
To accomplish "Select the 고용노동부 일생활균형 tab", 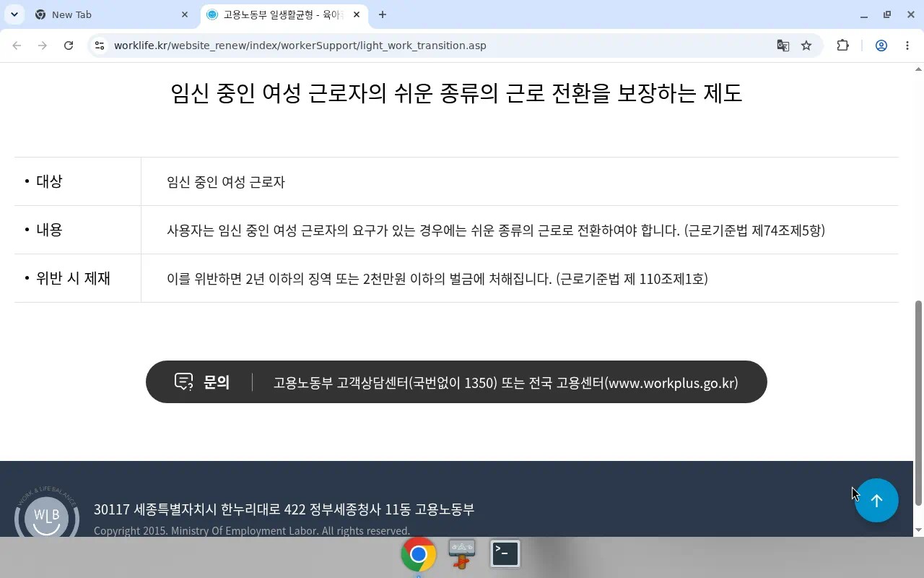I will coord(284,14).
